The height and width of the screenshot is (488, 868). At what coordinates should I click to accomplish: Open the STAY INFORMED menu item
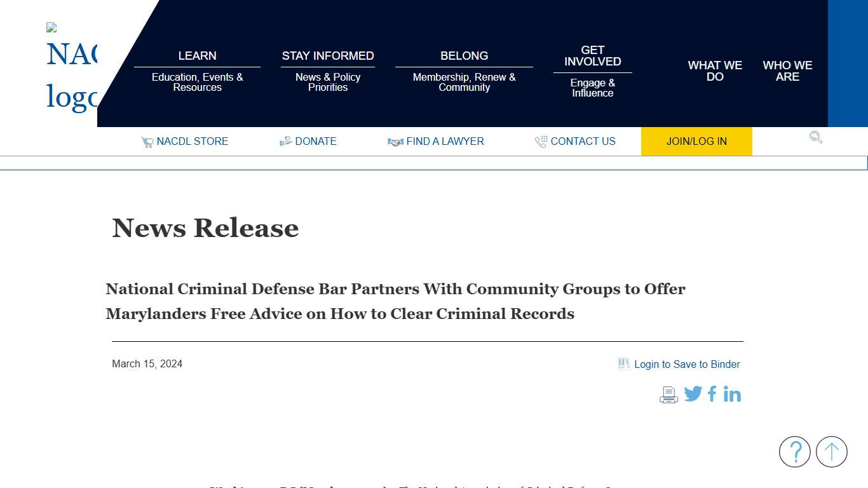(x=328, y=56)
